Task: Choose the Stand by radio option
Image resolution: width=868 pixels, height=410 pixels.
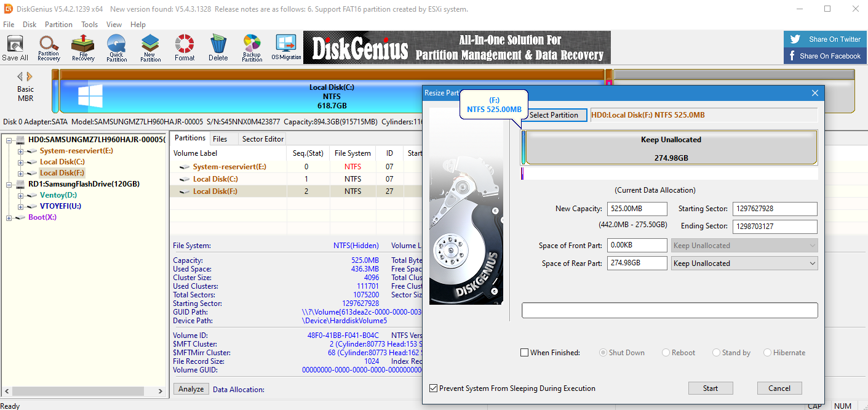Action: point(716,353)
